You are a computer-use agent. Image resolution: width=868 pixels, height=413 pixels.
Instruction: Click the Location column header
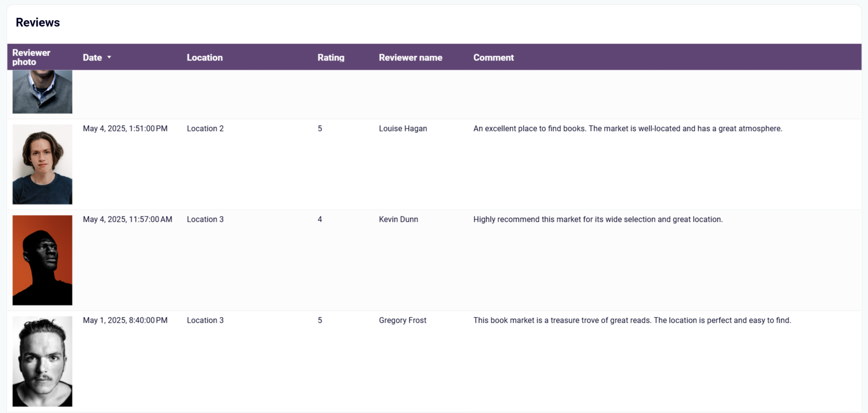point(205,57)
